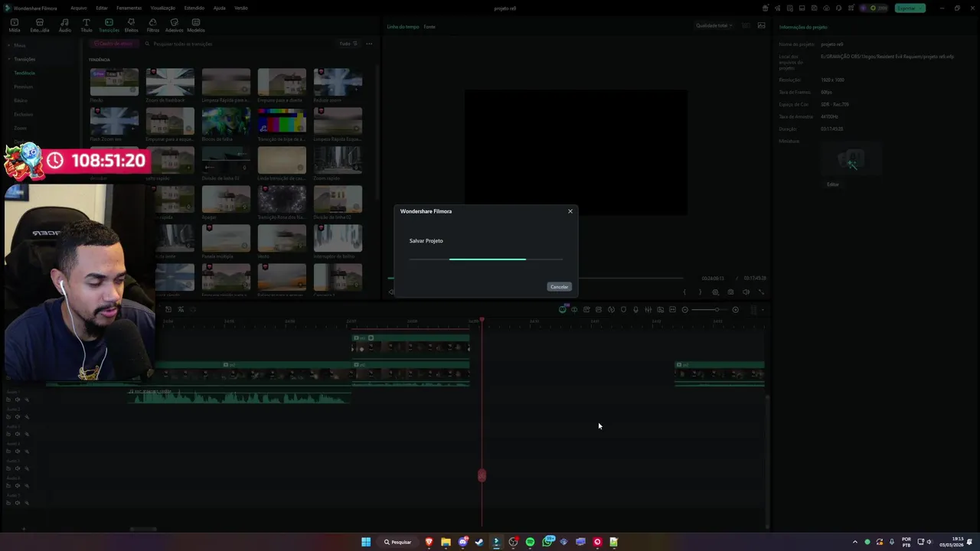The width and height of the screenshot is (980, 551).
Task: Open Spotify from the taskbar
Action: [x=530, y=542]
